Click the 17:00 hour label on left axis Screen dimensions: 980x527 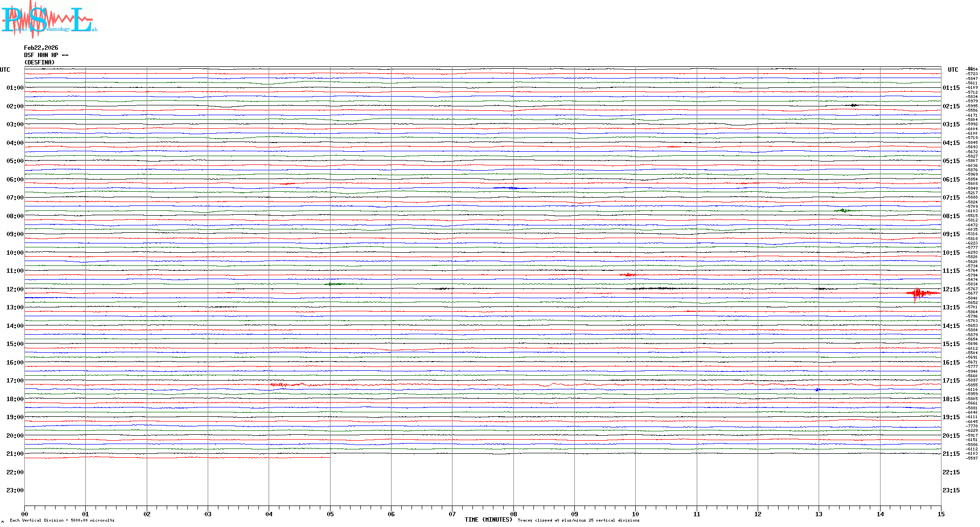coord(15,381)
